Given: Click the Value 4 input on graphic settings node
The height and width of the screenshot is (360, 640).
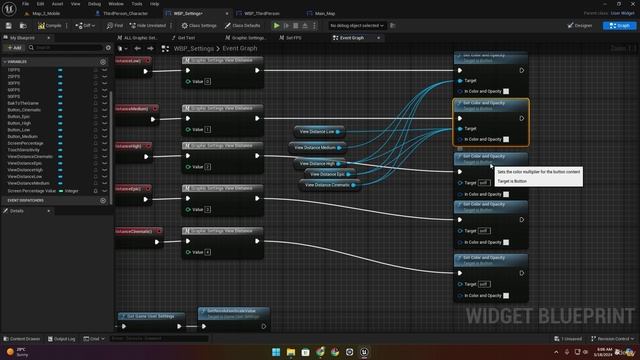Looking at the screenshot, I should pyautogui.click(x=207, y=252).
